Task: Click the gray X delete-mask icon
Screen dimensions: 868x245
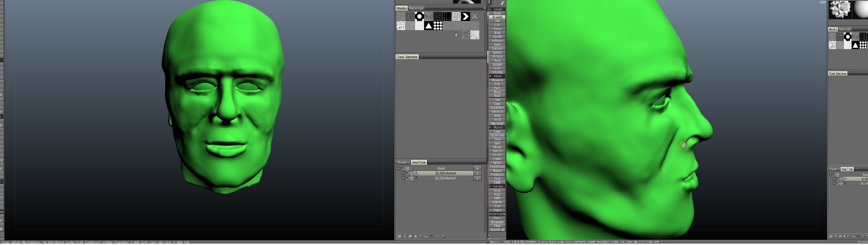Action: coord(474,16)
